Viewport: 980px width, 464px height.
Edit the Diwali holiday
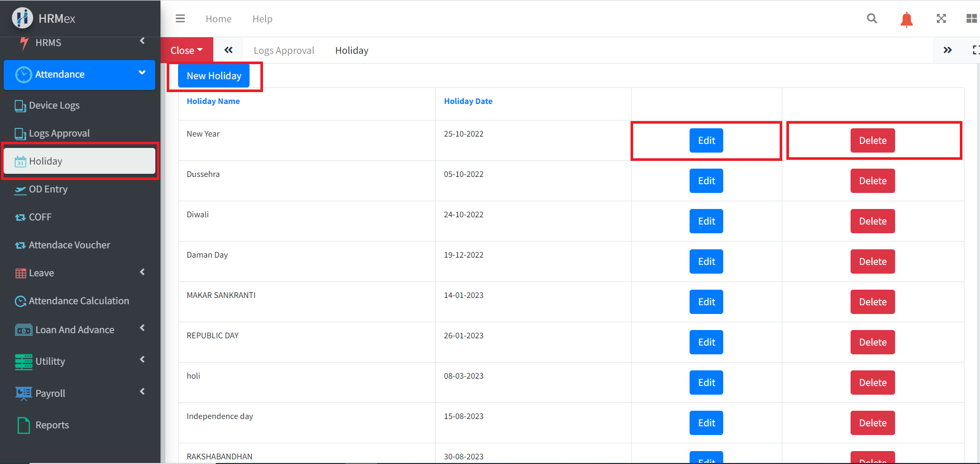click(x=706, y=221)
